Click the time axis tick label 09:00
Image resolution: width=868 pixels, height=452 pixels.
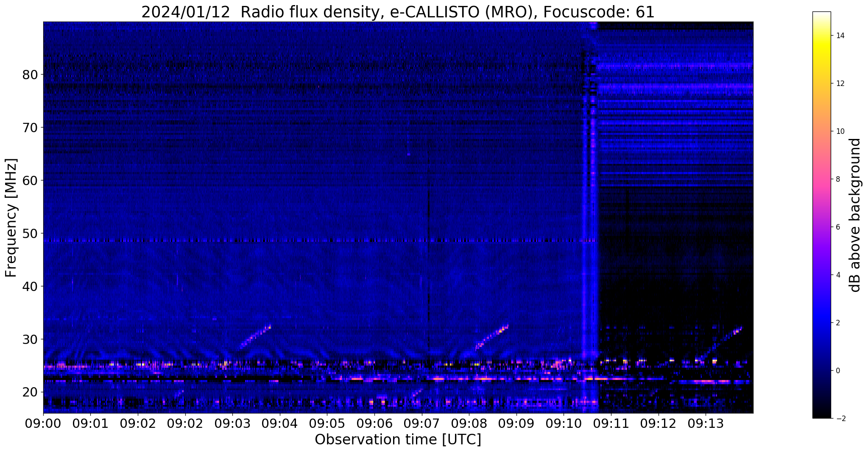click(43, 423)
